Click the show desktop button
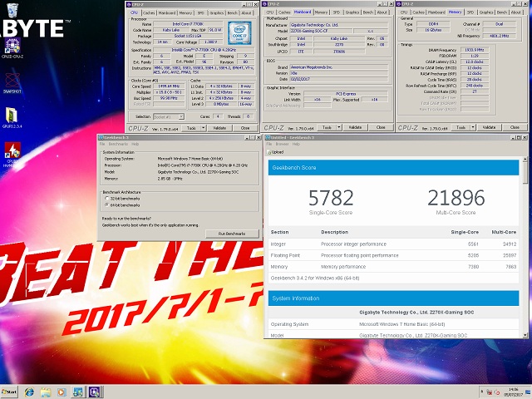Image resolution: width=532 pixels, height=399 pixels. [529, 392]
